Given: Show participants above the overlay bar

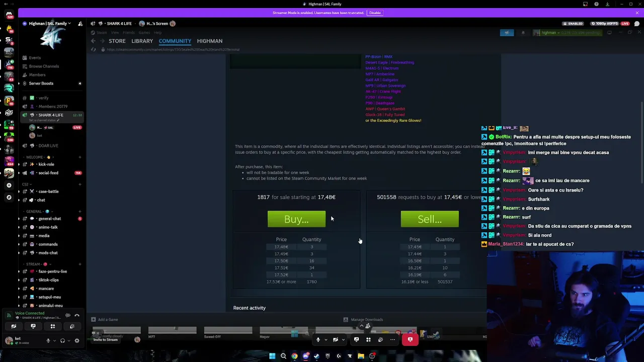Looking at the screenshot, I should click(x=365, y=326).
